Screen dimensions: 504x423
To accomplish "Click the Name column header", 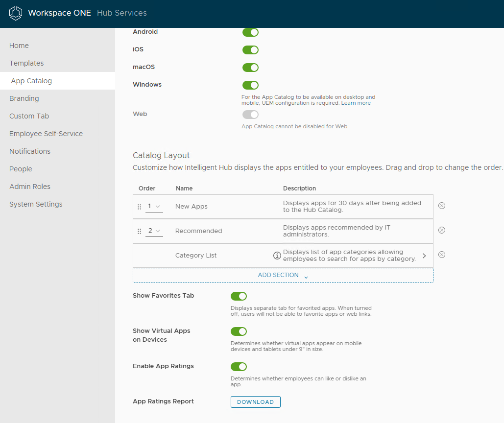I will [x=184, y=188].
